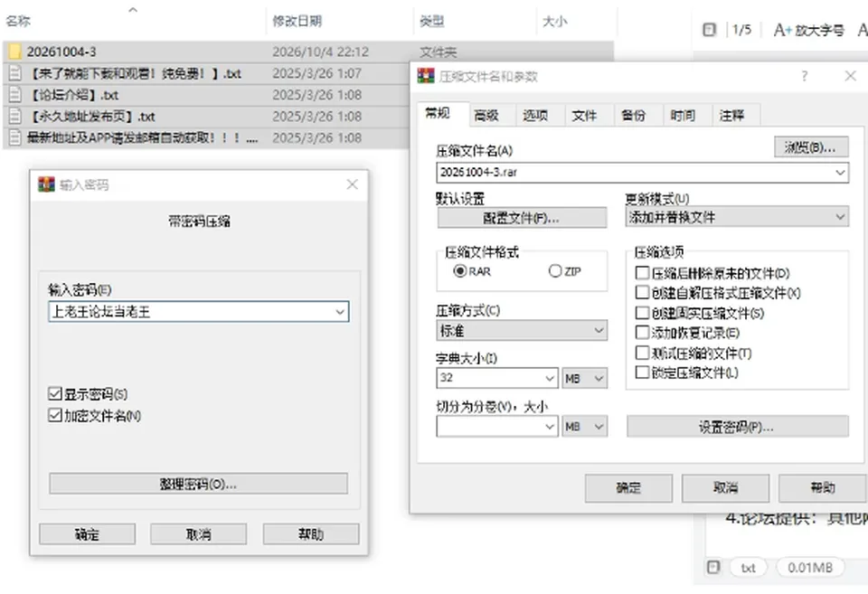This screenshot has height=594, width=868.
Task: Click the WinRAR icon in 输入密码 title bar
Action: pos(46,184)
